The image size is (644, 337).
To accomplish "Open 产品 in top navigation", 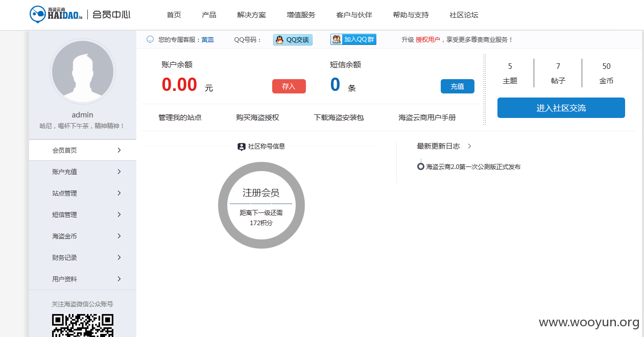I will point(209,15).
